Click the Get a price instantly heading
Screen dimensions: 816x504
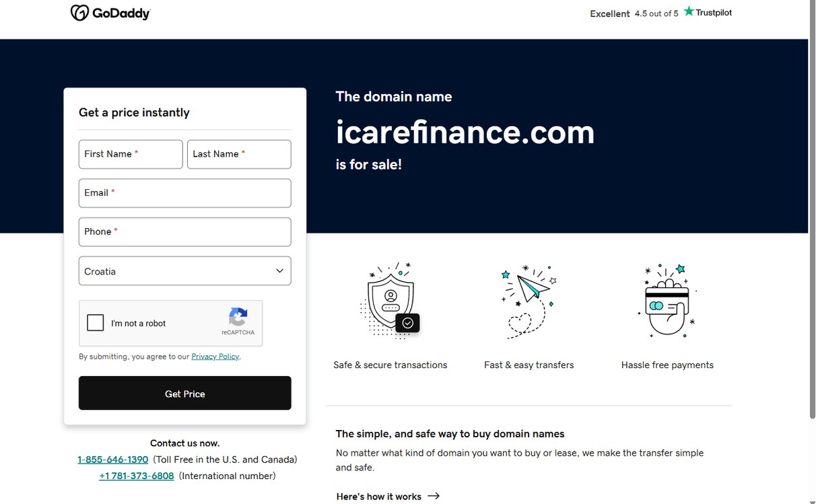click(134, 112)
